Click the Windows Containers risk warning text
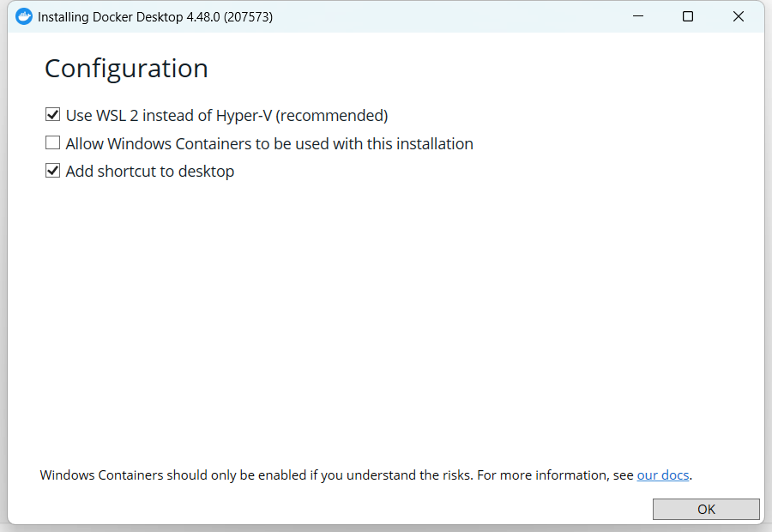 point(365,475)
